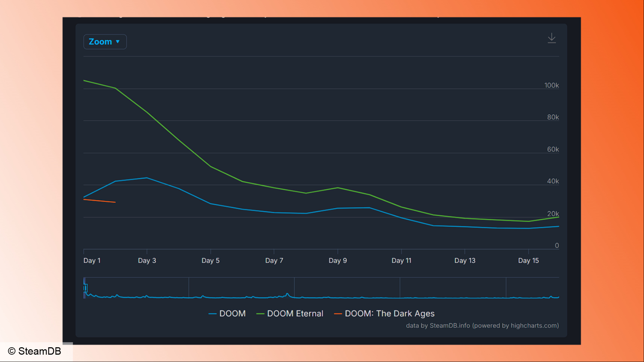The height and width of the screenshot is (362, 644).
Task: Click the Day 1 axis label
Action: [92, 261]
